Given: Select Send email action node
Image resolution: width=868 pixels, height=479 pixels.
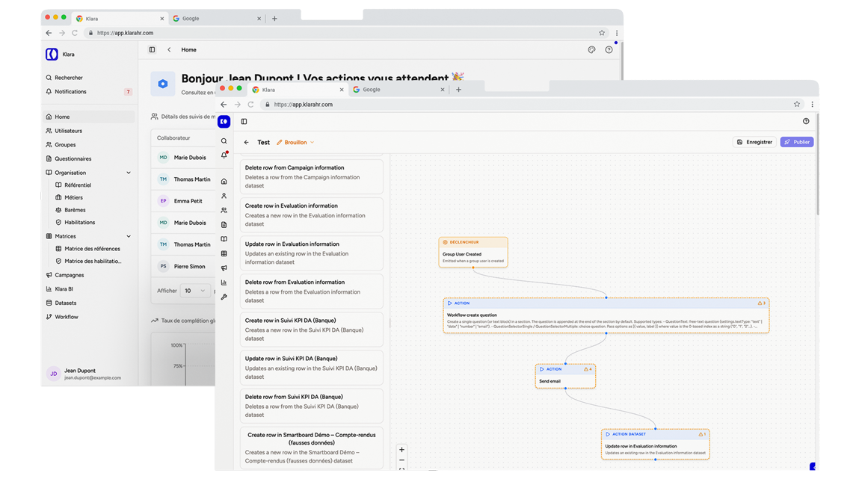Looking at the screenshot, I should [x=565, y=376].
